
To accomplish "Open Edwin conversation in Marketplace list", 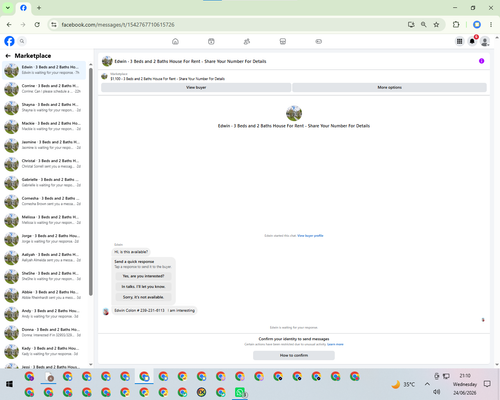I will [44, 70].
